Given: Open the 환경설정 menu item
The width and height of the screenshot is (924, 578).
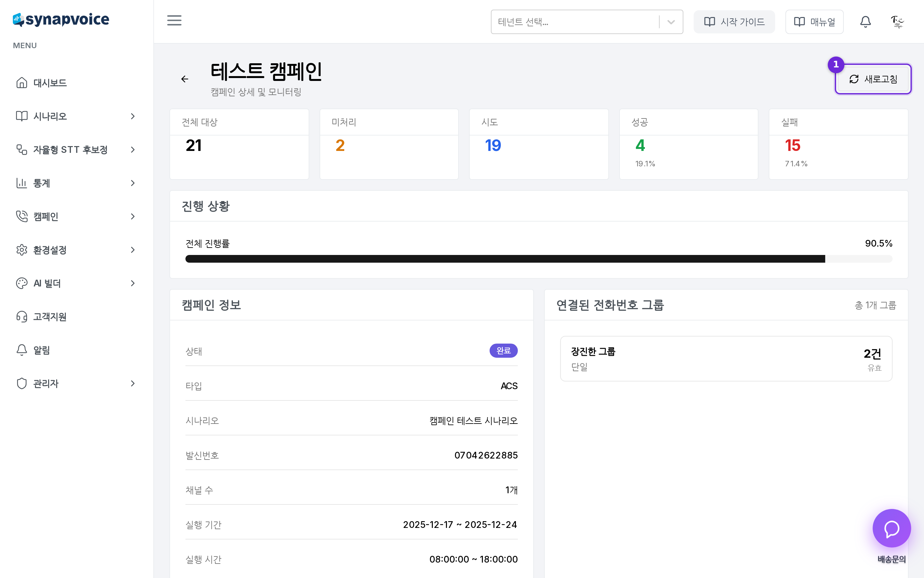Looking at the screenshot, I should (76, 250).
